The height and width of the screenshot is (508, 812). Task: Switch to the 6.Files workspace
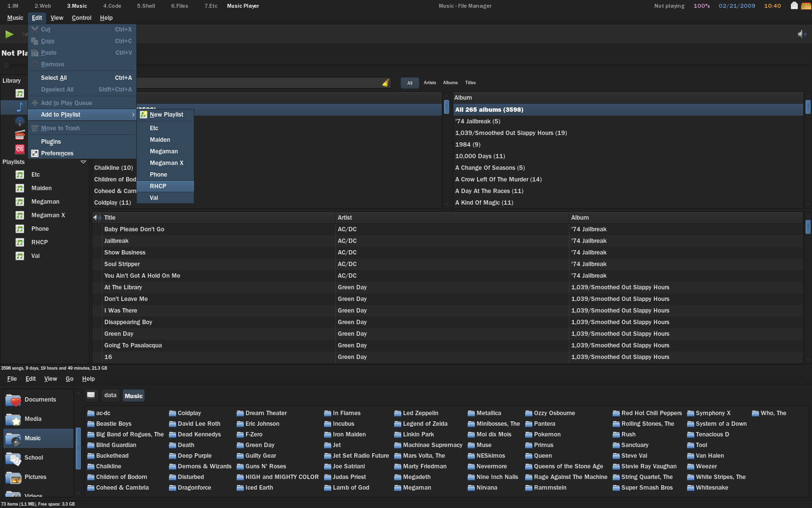point(179,6)
